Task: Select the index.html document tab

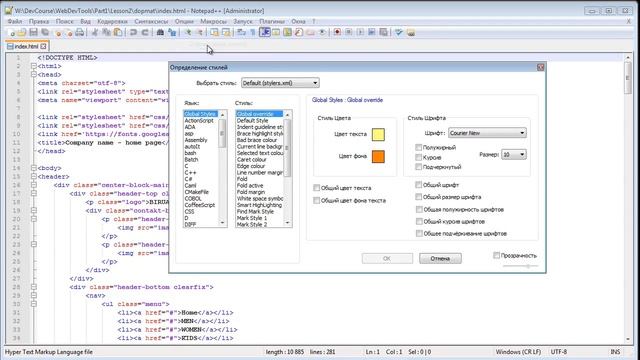Action: (x=27, y=47)
